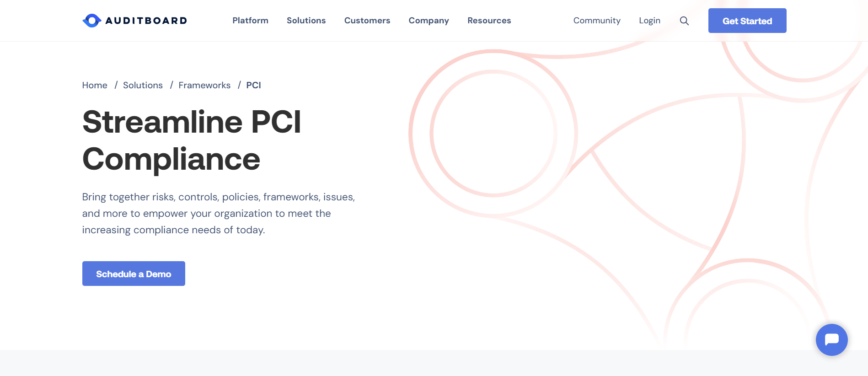Click the PCI breadcrumb item
Viewport: 868px width, 376px height.
(x=254, y=85)
